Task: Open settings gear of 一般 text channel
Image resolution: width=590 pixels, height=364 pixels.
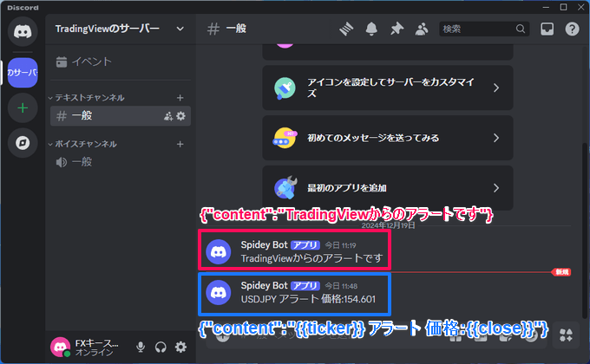Action: point(181,116)
